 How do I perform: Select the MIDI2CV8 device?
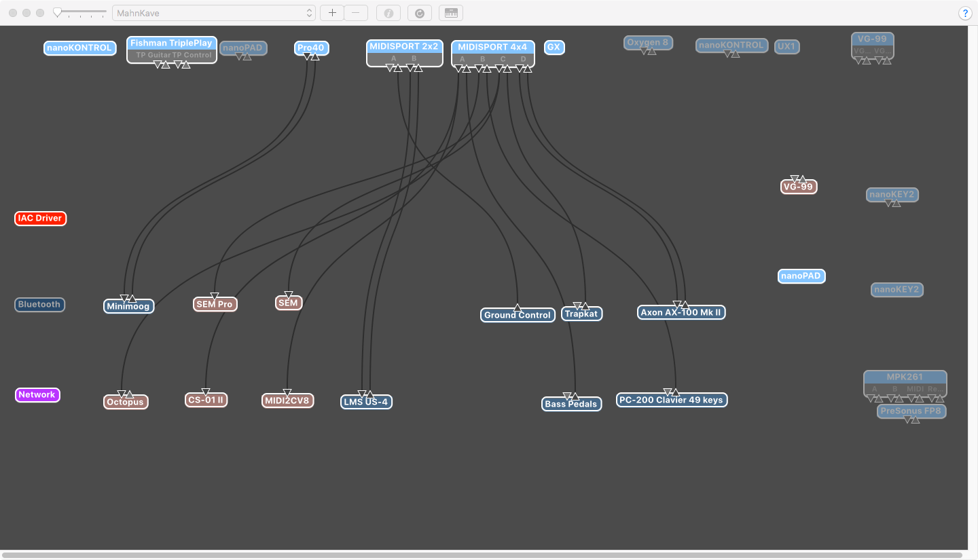(x=288, y=400)
